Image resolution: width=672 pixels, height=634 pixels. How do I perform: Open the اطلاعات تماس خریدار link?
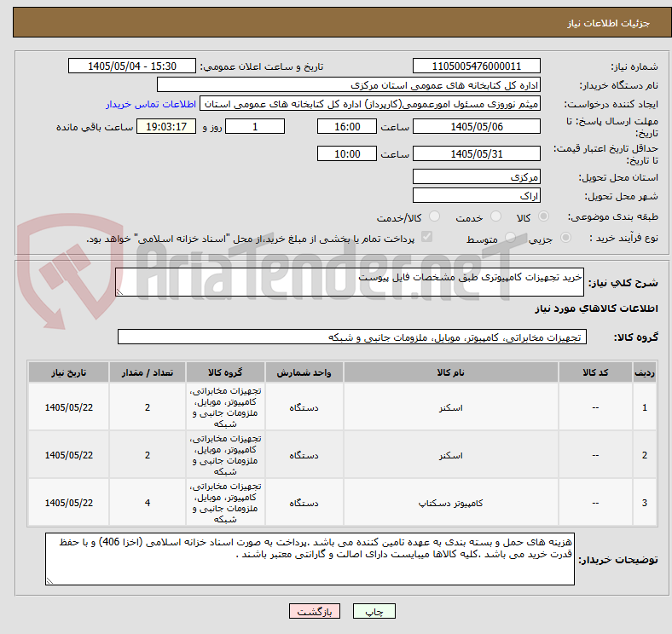click(x=151, y=104)
